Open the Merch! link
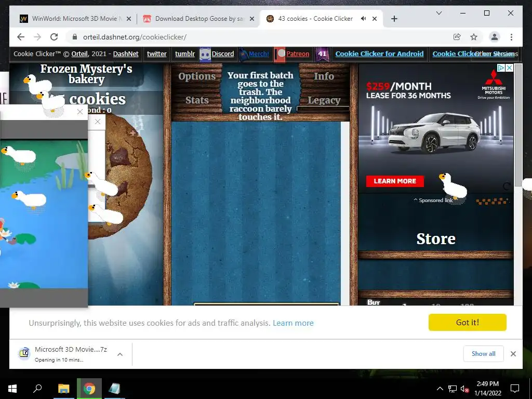532x399 pixels. coord(259,54)
